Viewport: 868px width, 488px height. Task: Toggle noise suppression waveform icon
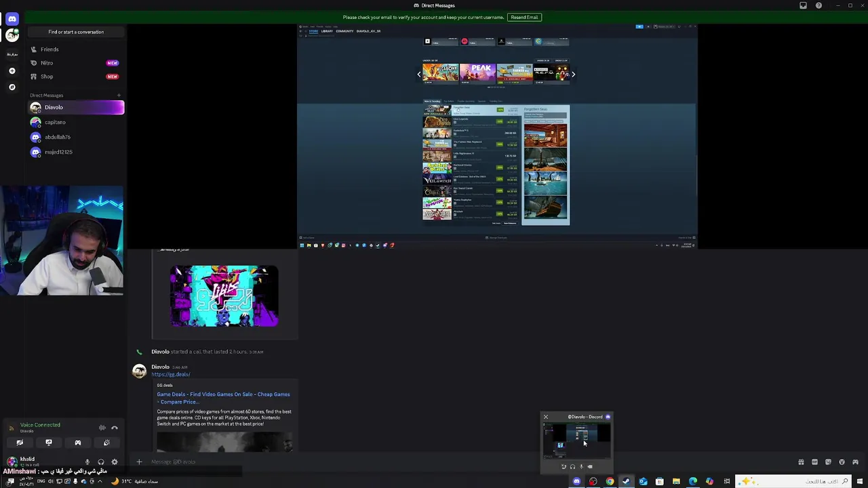102,428
